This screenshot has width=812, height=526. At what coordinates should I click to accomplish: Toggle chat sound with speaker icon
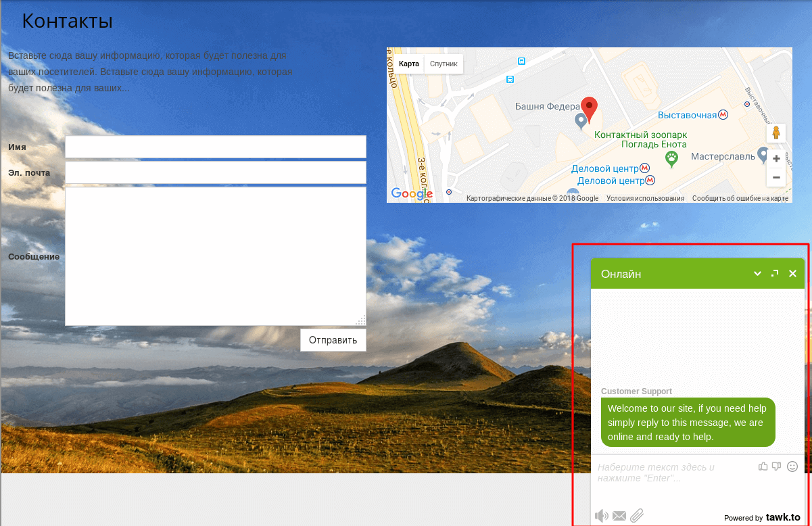(601, 517)
